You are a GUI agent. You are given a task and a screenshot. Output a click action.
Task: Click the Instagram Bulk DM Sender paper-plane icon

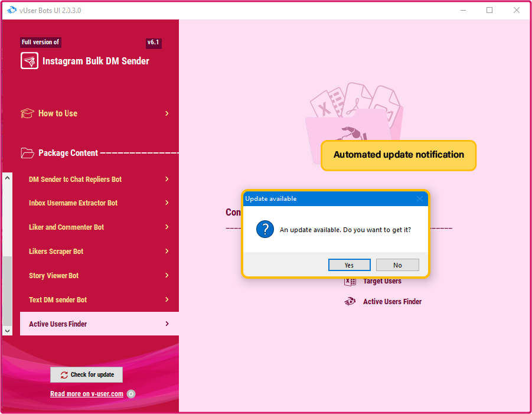pos(29,61)
